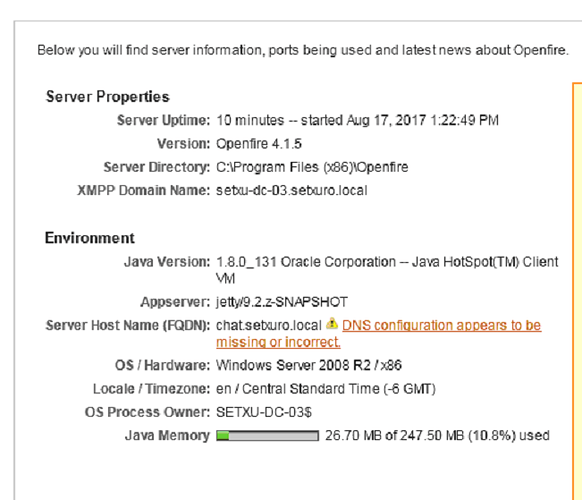
Task: Click the introductory server information sentence
Action: pyautogui.click(x=303, y=50)
